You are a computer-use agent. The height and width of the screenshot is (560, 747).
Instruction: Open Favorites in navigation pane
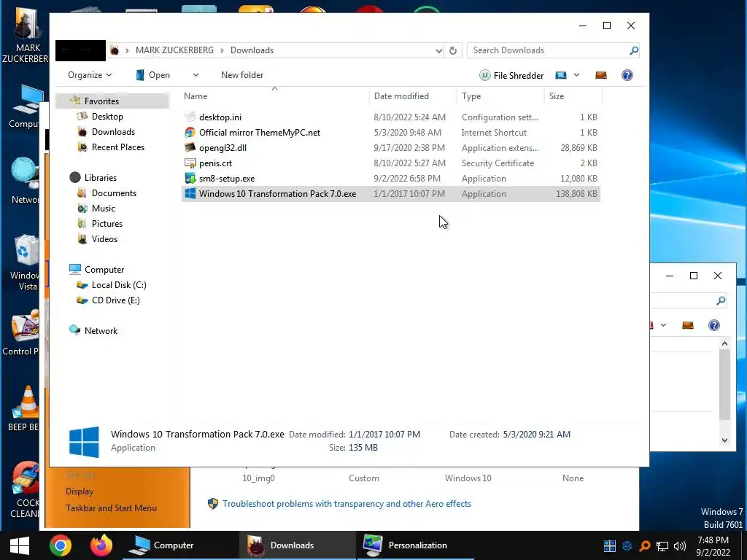click(101, 101)
